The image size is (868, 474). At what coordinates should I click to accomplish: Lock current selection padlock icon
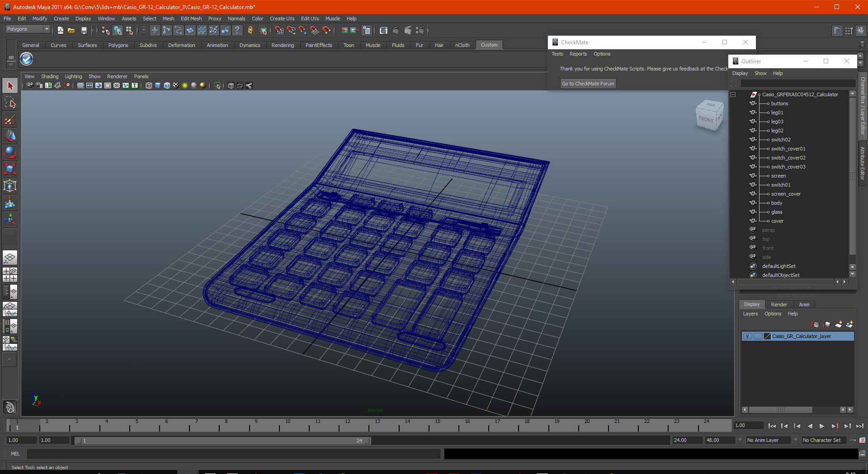point(250,30)
